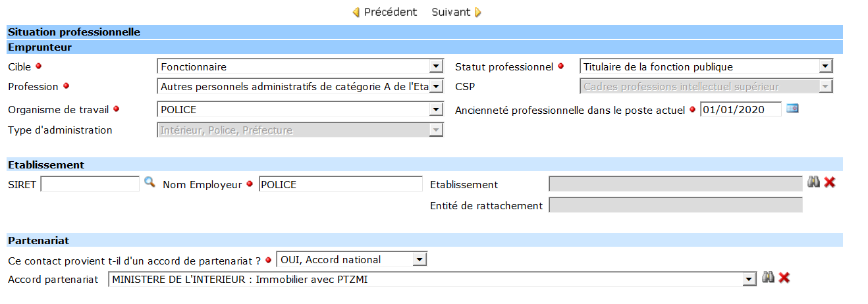Expand the Accord partenariat MINISTERE DE L'INTERIEUR dropdown
Viewport: 868px width, 304px height.
[748, 280]
